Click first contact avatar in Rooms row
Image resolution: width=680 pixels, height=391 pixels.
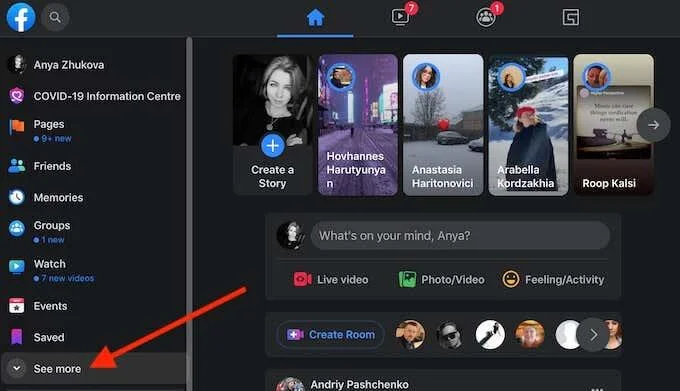410,335
